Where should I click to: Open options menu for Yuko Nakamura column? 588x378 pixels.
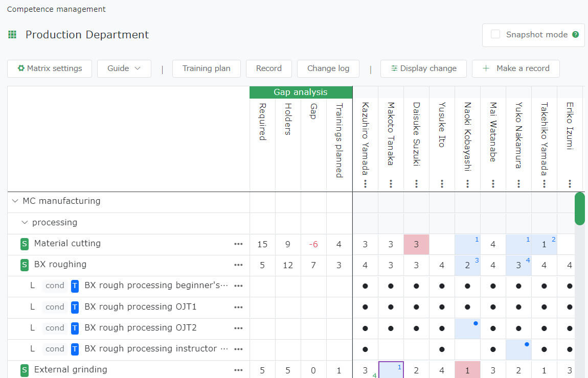tap(518, 183)
